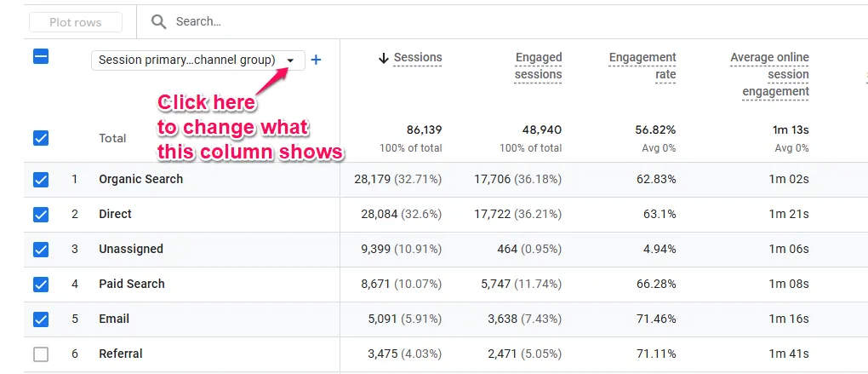Uncheck the Total row checkbox
Screen dimensions: 868x374
click(41, 138)
